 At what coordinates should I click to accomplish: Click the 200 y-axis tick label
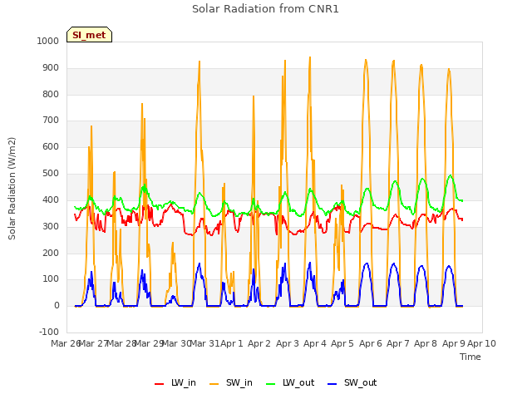[x=51, y=253]
